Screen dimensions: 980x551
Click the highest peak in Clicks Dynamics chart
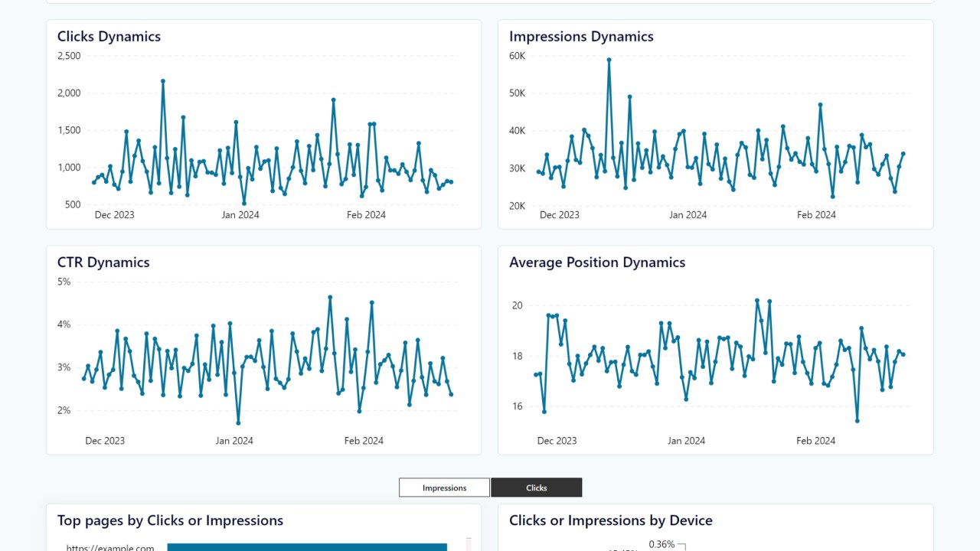coord(163,81)
